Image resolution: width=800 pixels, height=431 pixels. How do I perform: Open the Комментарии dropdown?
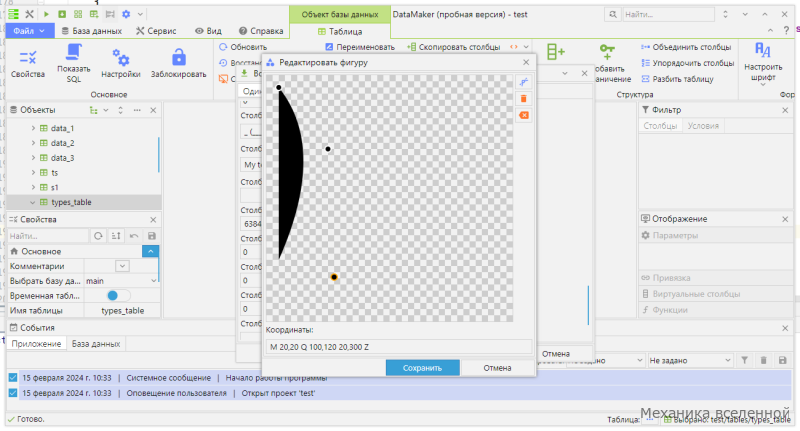click(122, 266)
